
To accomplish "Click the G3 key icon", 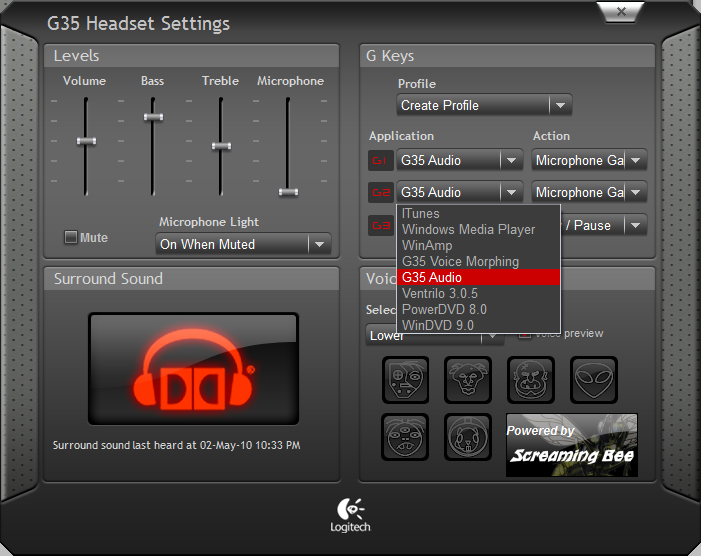I will tap(380, 226).
